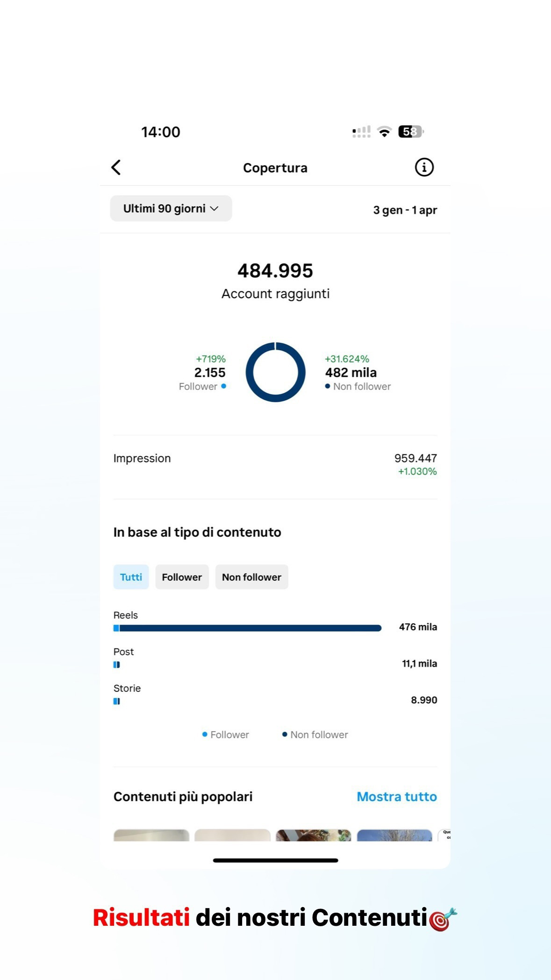This screenshot has height=980, width=551.
Task: Open the Ultimi 90 giorni dropdown
Action: click(171, 209)
